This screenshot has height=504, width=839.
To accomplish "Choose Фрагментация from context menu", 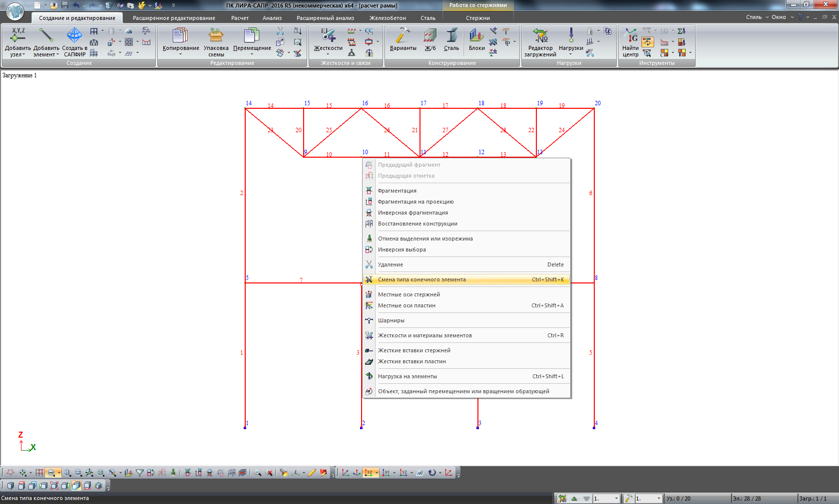I will click(x=466, y=191).
